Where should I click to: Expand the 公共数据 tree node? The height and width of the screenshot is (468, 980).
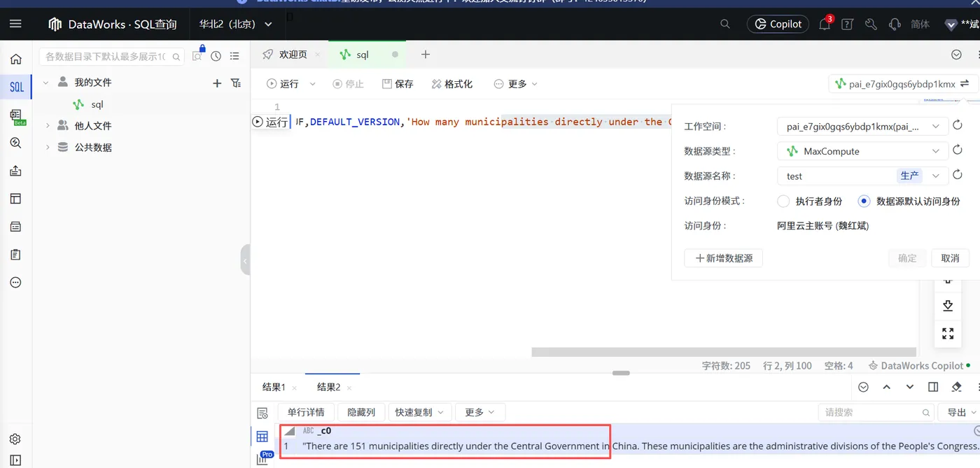[x=48, y=148]
